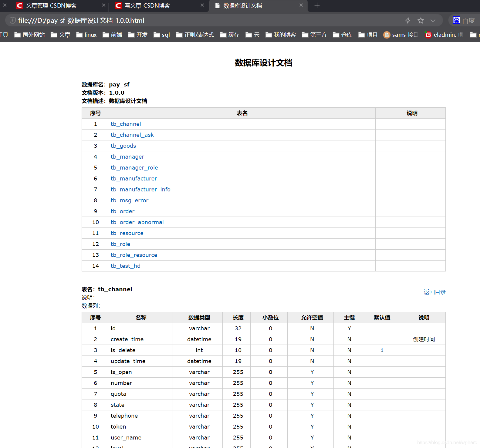Click the 数据库设计文档 page heading

point(263,63)
